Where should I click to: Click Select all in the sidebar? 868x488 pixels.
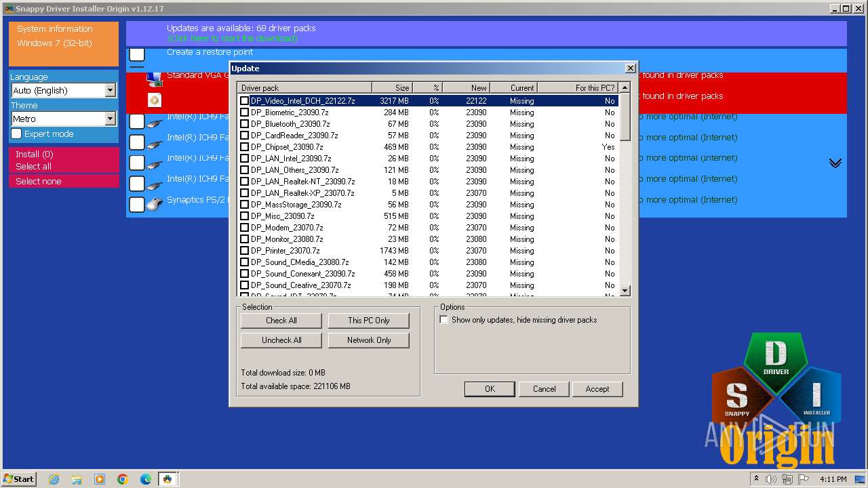click(x=64, y=167)
